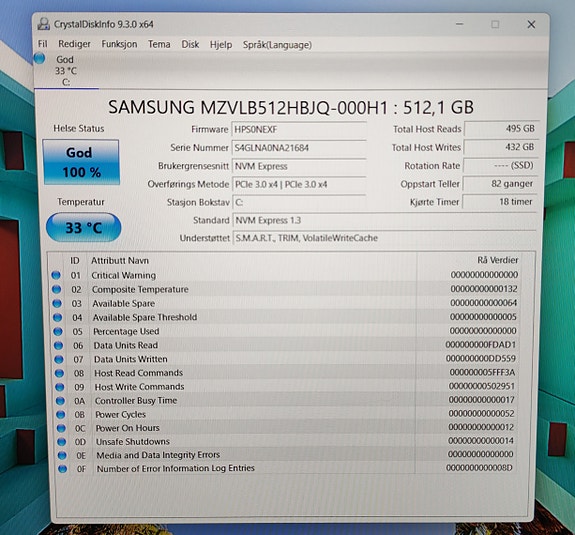Click the status dot for Power Cycles
575x535 pixels.
point(61,414)
